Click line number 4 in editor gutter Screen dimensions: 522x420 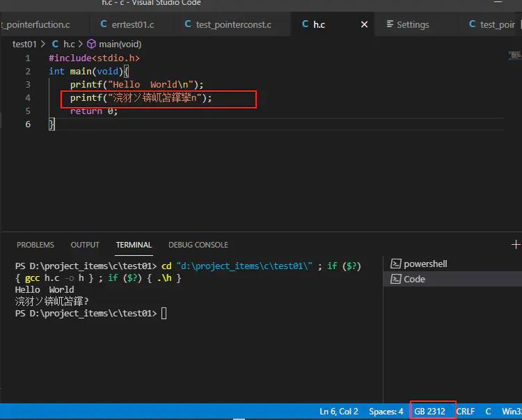coord(28,97)
